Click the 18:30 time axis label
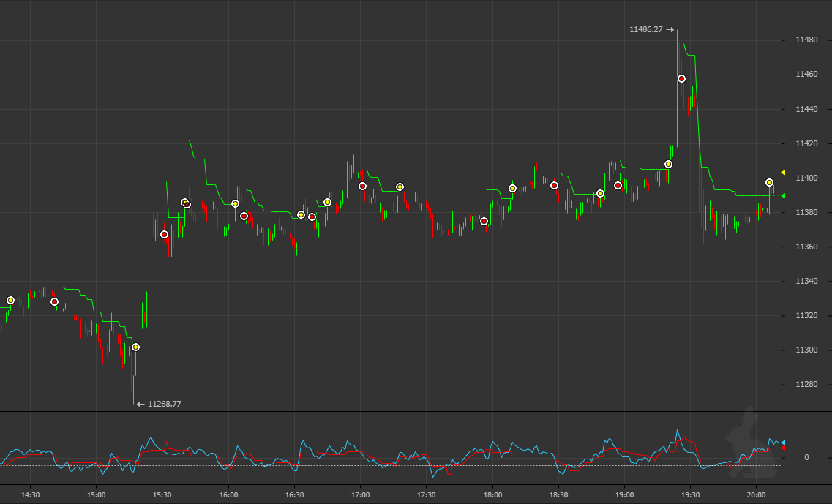 point(559,495)
